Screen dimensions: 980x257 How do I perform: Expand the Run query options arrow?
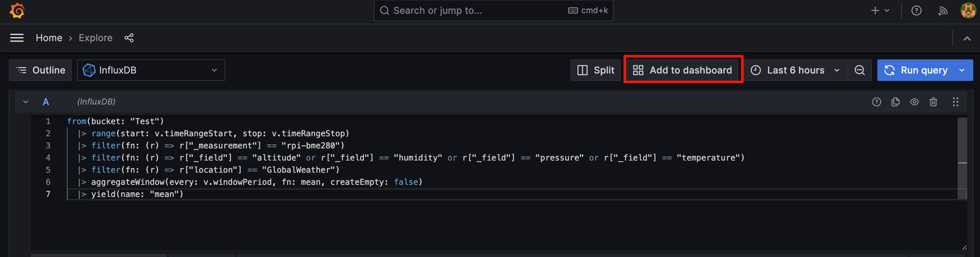(962, 70)
